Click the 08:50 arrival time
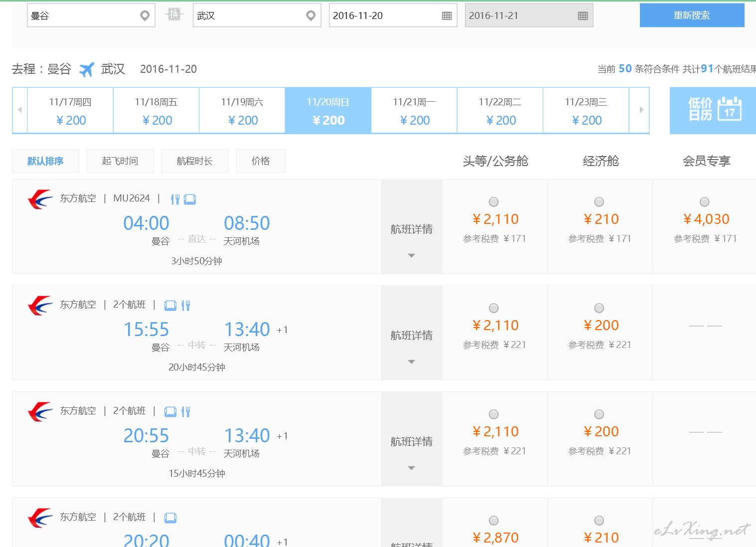Viewport: 756px width, 547px height. pos(247,223)
